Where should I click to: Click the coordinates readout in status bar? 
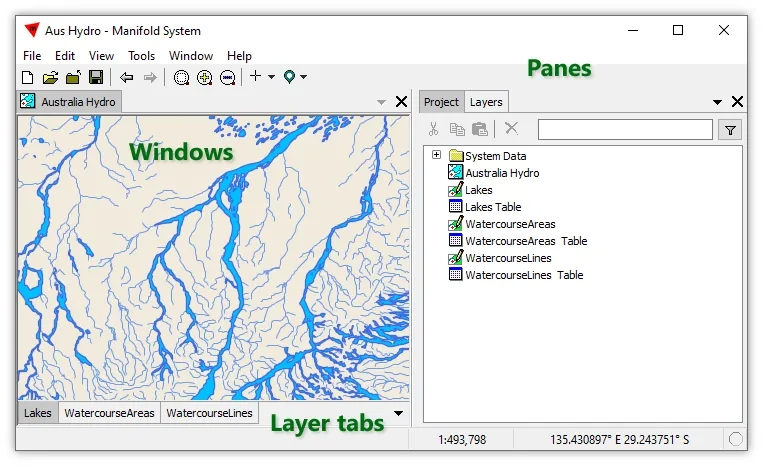(619, 440)
